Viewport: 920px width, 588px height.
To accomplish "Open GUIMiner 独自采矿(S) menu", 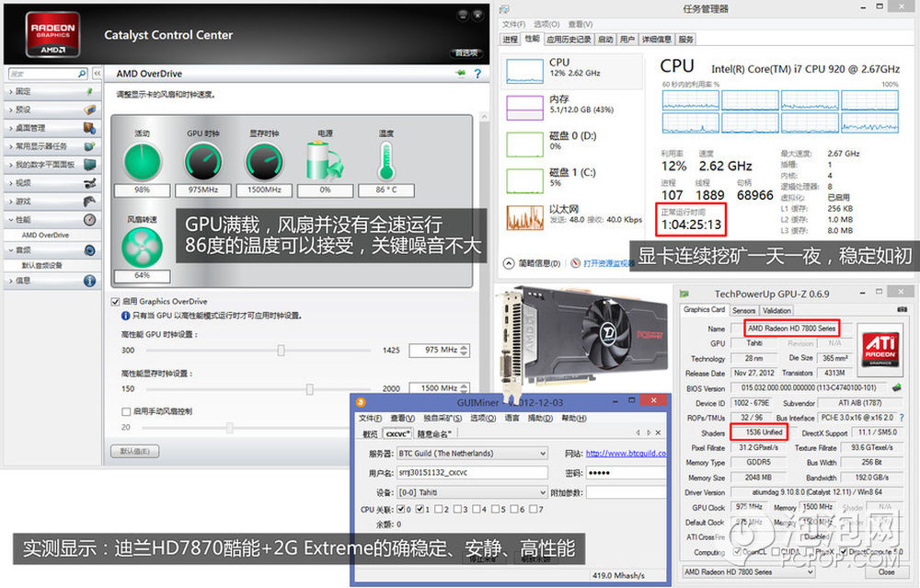I will tap(442, 419).
